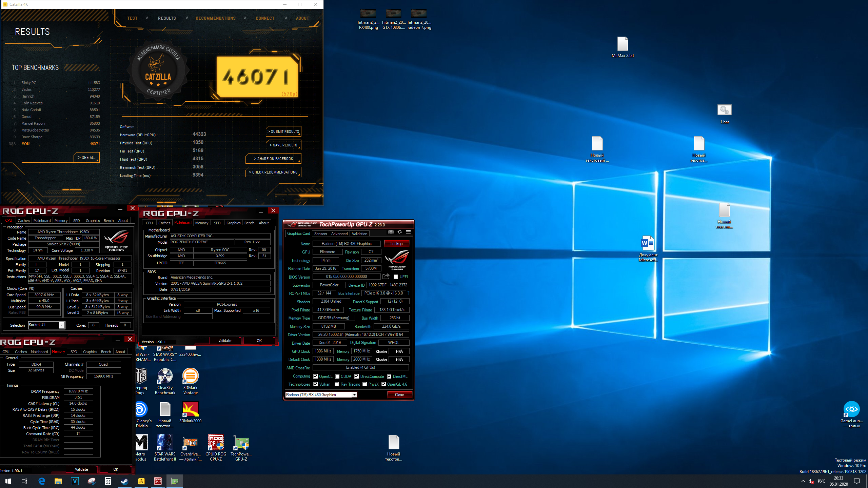Toggle the PhysX checkbox
The height and width of the screenshot is (488, 868).
click(365, 384)
